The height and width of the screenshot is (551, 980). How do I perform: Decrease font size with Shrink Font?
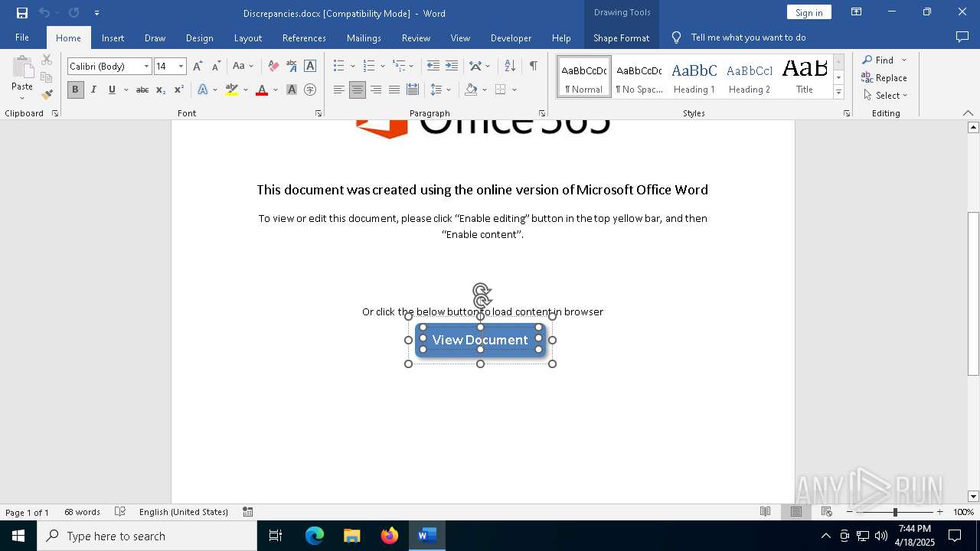pyautogui.click(x=217, y=67)
